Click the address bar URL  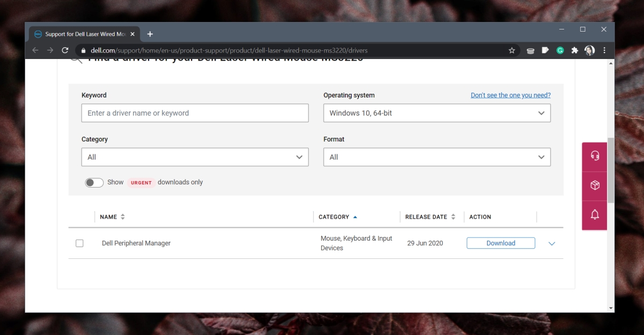(x=229, y=50)
